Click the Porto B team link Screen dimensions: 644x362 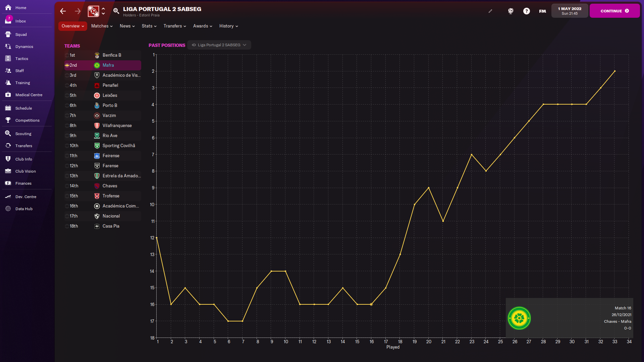110,106
